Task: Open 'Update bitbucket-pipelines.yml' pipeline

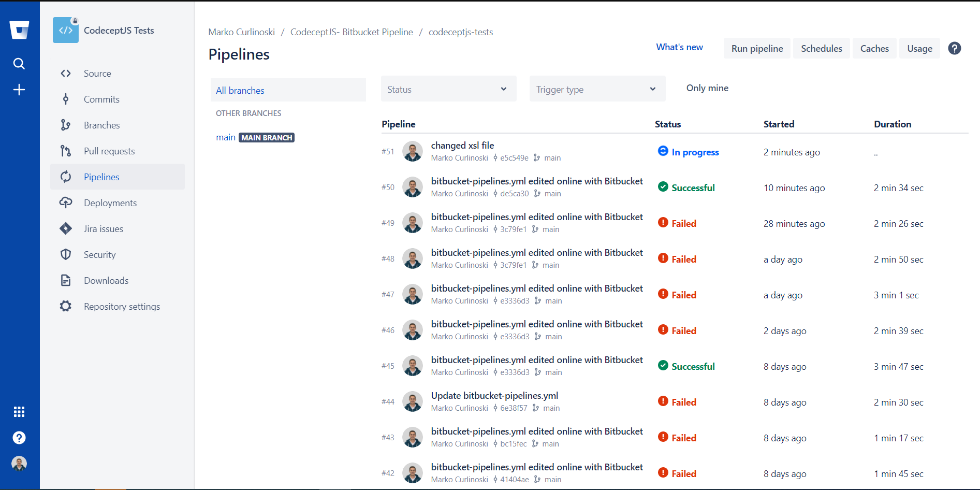Action: [494, 396]
